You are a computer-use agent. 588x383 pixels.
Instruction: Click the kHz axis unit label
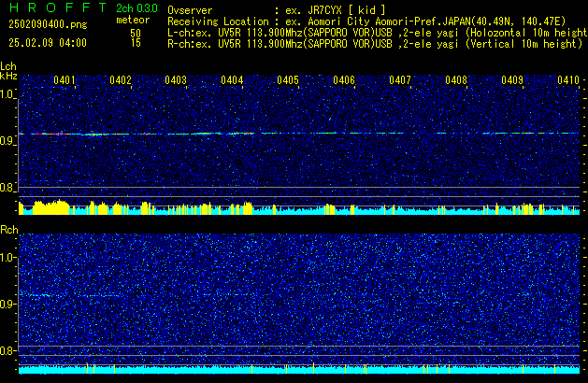pyautogui.click(x=8, y=76)
